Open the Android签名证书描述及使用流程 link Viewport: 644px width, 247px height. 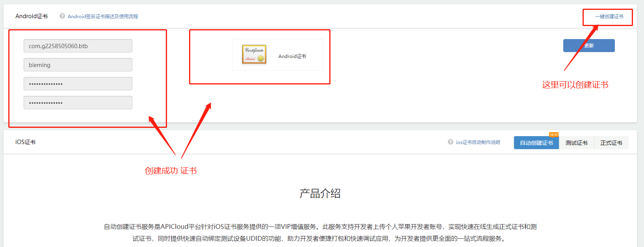pyautogui.click(x=103, y=17)
